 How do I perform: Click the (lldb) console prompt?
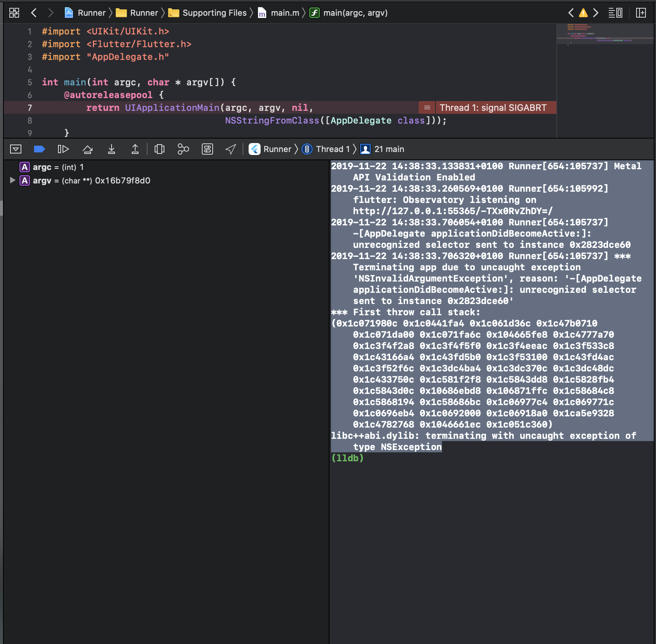point(348,458)
